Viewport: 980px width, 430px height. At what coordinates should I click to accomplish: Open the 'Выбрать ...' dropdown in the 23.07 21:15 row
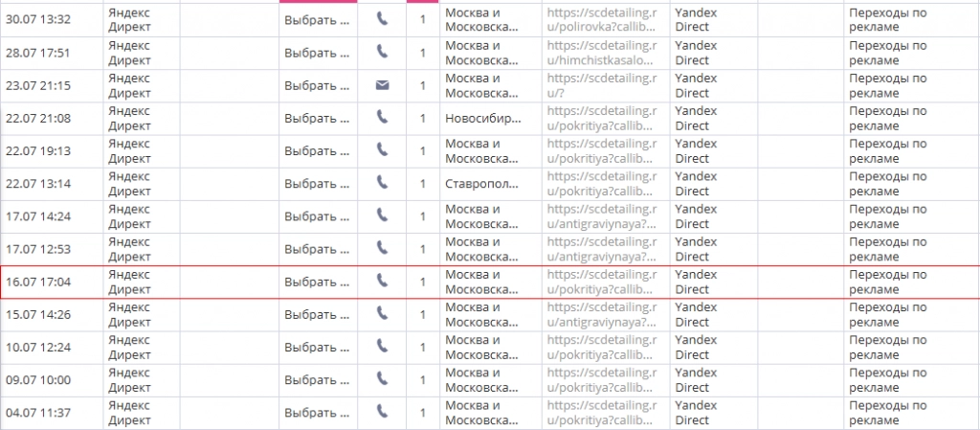(x=318, y=85)
